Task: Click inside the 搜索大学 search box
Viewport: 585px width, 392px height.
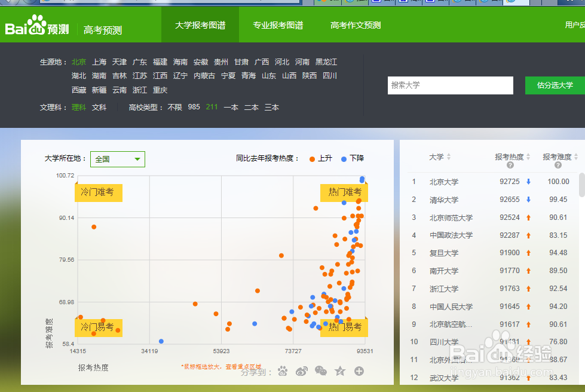Action: pos(451,85)
